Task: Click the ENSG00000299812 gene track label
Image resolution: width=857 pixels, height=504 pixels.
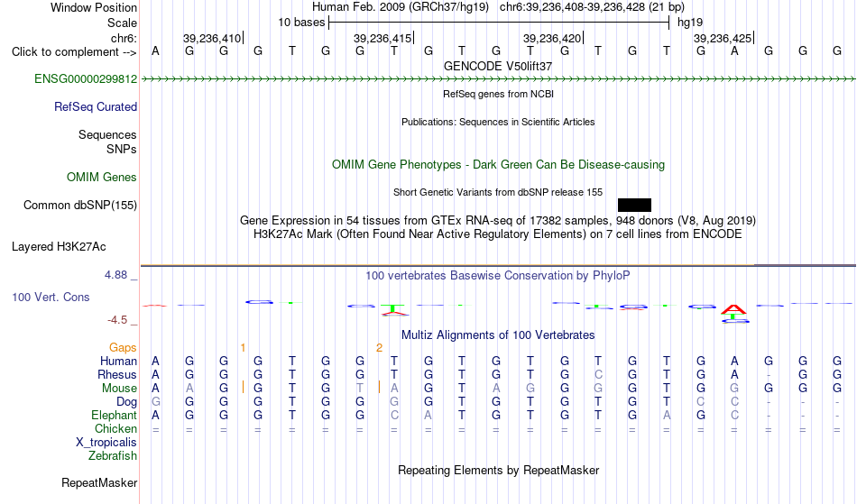Action: (86, 78)
